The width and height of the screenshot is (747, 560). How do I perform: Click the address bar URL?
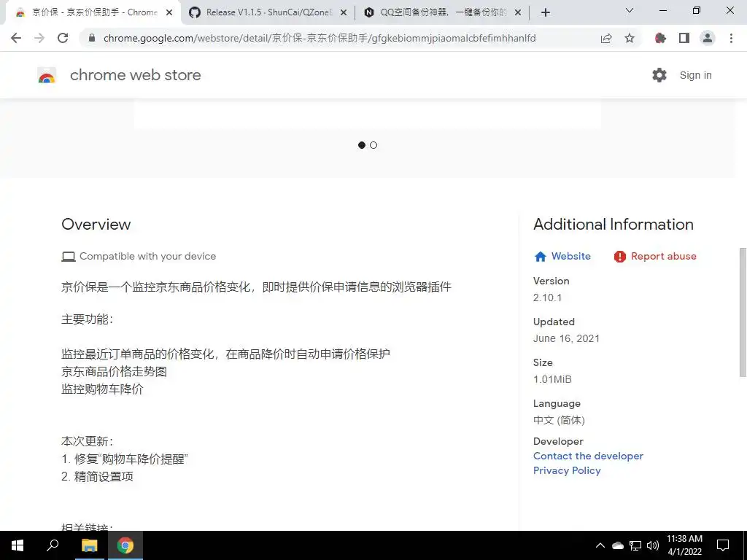[320, 38]
